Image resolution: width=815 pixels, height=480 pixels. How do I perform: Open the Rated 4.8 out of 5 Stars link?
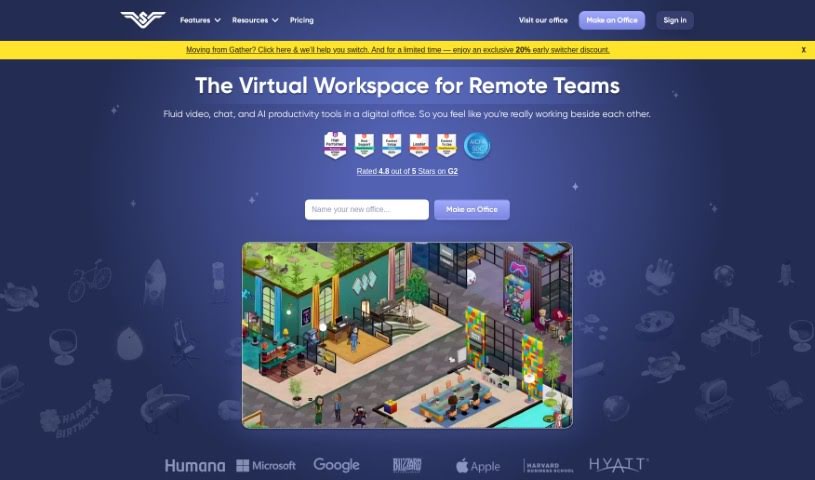407,171
